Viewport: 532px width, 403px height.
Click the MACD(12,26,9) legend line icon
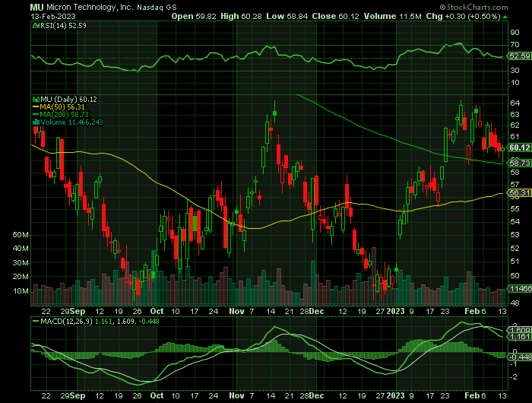pyautogui.click(x=33, y=322)
